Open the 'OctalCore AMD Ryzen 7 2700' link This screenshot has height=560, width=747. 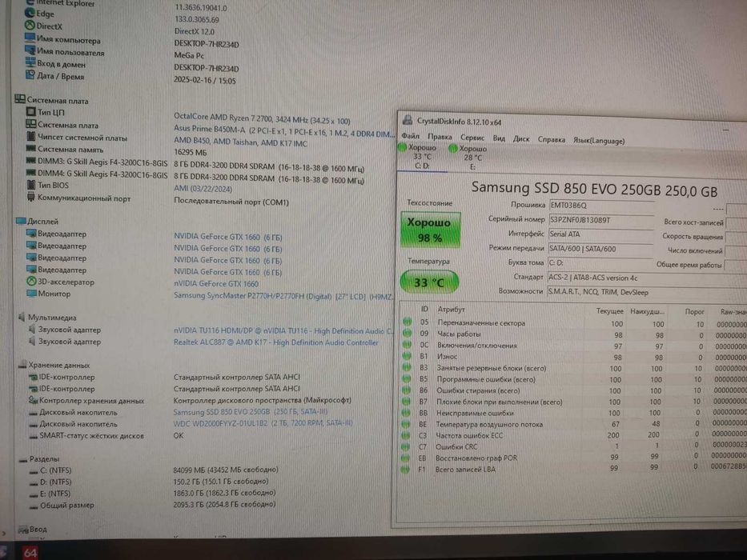[x=262, y=118]
